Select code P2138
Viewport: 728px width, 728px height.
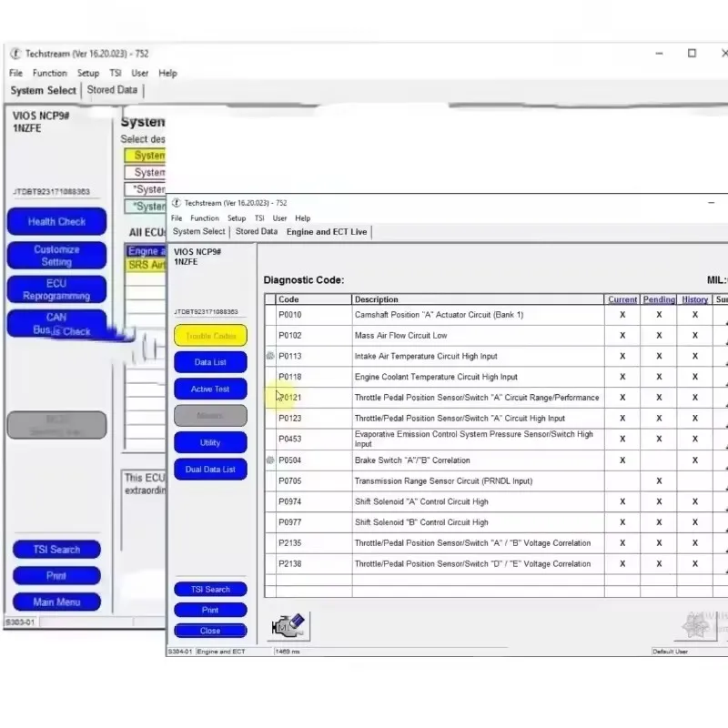click(x=289, y=563)
